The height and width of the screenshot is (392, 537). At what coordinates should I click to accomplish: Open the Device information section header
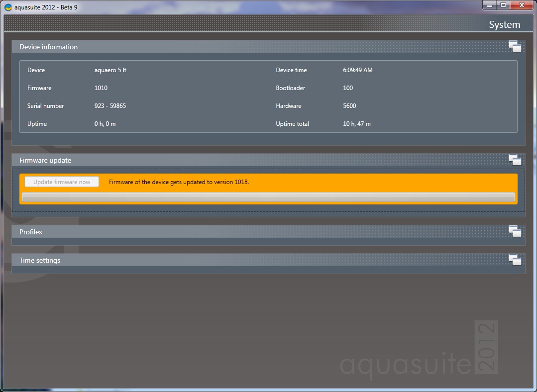pyautogui.click(x=269, y=47)
